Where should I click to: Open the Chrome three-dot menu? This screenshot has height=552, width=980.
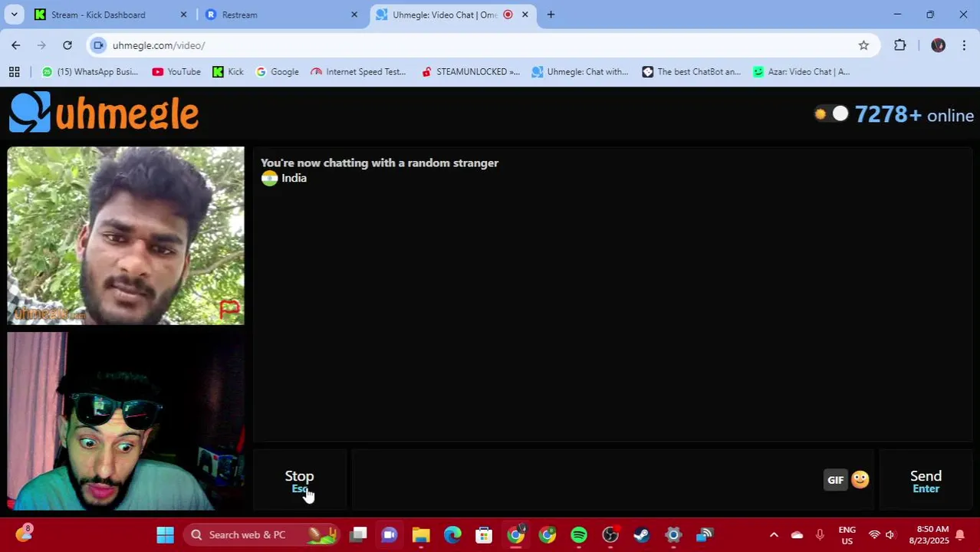[x=964, y=45]
